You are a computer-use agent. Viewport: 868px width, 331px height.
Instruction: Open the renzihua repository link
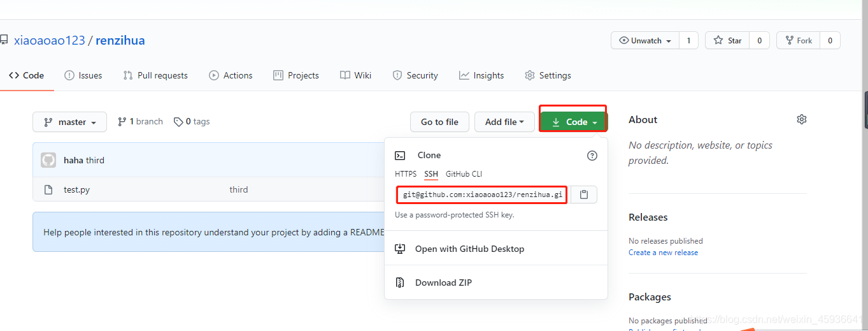(x=120, y=40)
